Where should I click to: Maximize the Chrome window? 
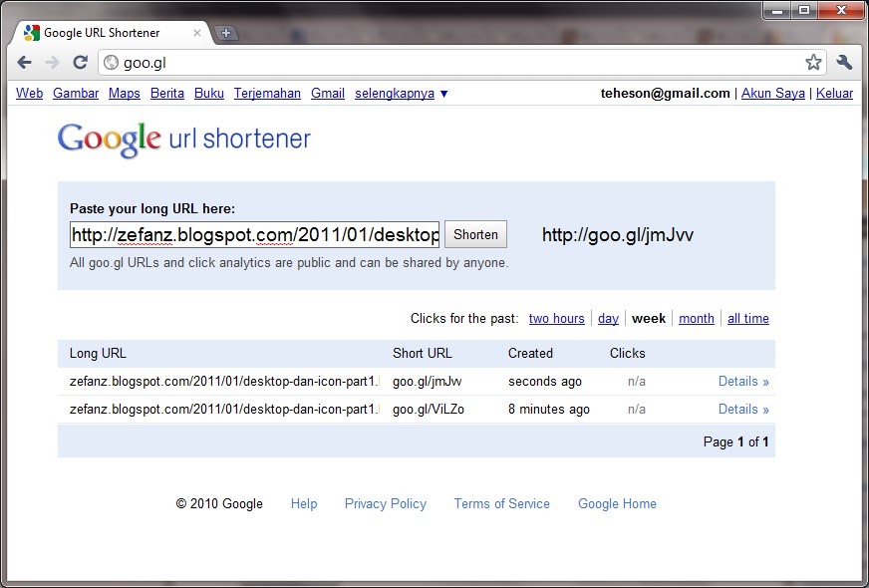pyautogui.click(x=804, y=11)
